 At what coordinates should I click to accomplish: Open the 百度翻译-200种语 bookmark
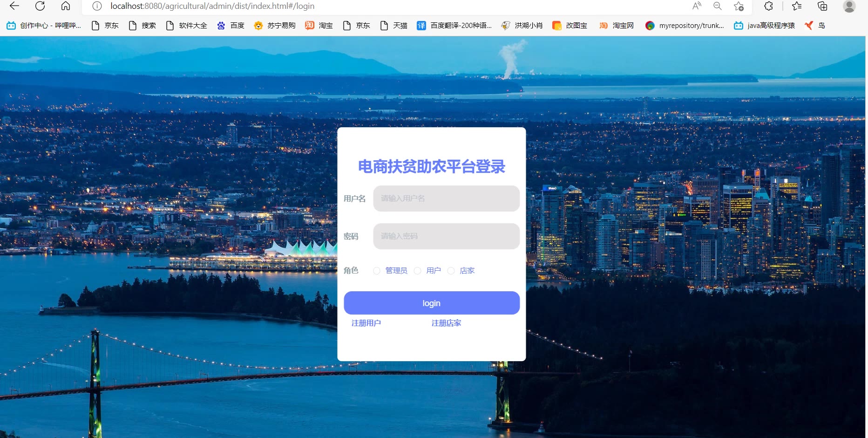(454, 26)
